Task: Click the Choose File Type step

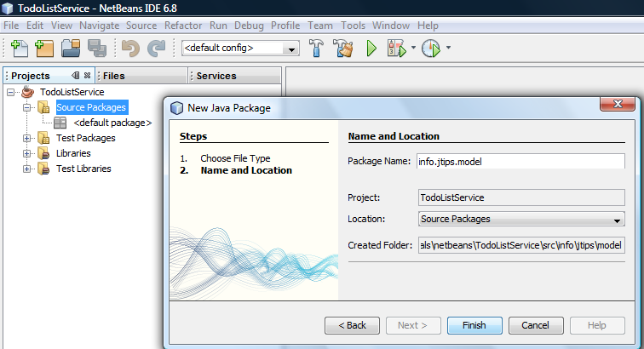Action: pos(235,158)
